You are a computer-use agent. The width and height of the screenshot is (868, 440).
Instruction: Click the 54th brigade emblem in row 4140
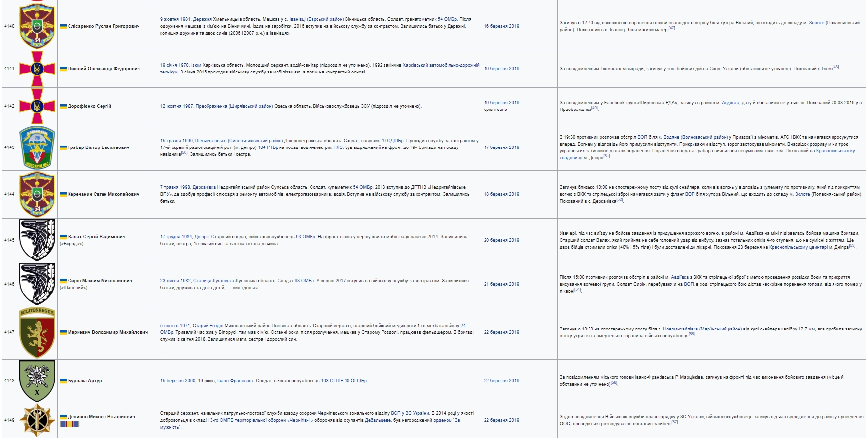[37, 26]
